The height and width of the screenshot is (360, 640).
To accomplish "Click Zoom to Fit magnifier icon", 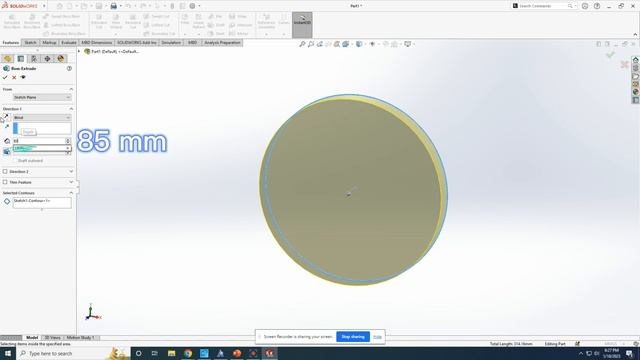I will 302,44.
